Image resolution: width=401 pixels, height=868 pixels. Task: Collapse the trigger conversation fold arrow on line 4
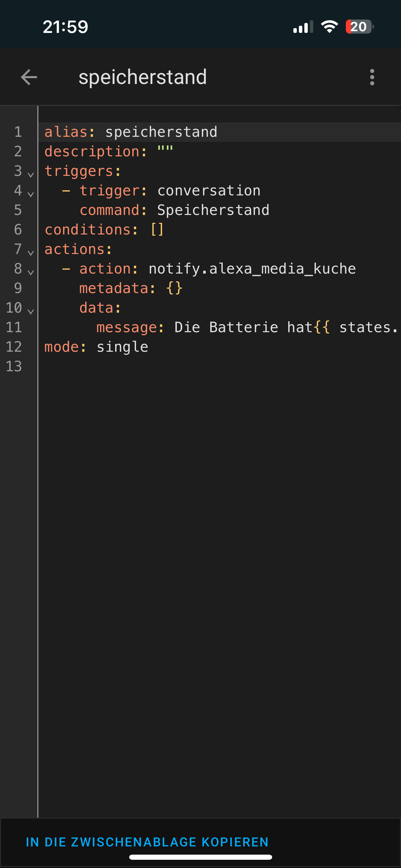[x=31, y=194]
